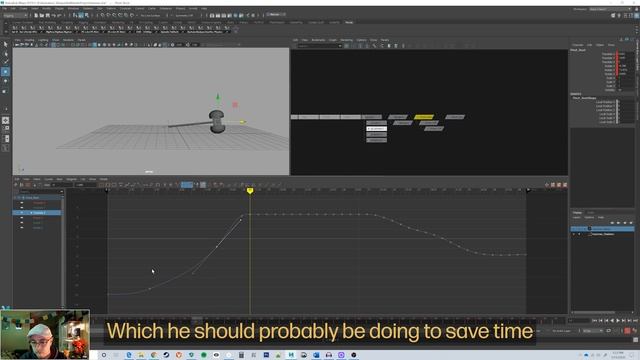The width and height of the screenshot is (640, 360).
Task: Select the first display layer row
Action: point(602,229)
